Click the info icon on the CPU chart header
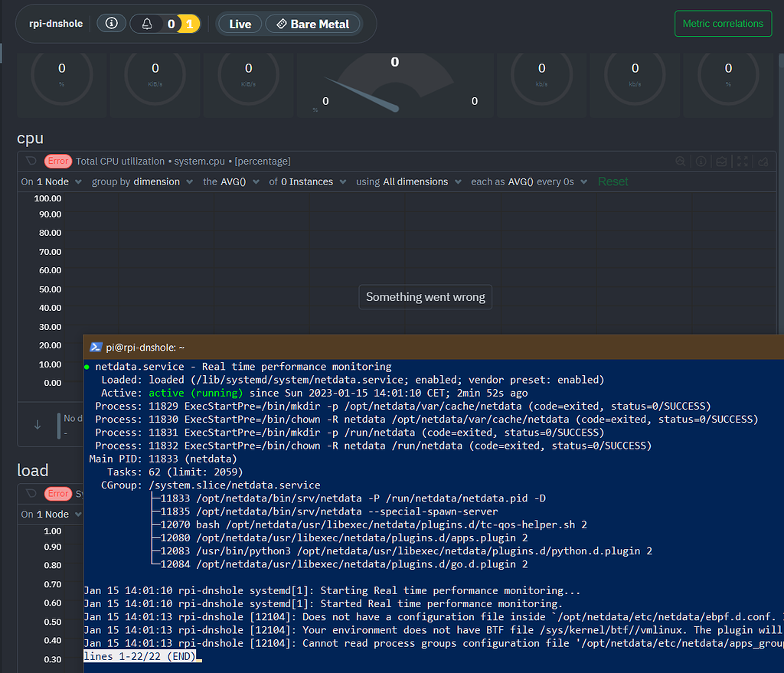Screen dimensions: 784x673 [x=701, y=162]
